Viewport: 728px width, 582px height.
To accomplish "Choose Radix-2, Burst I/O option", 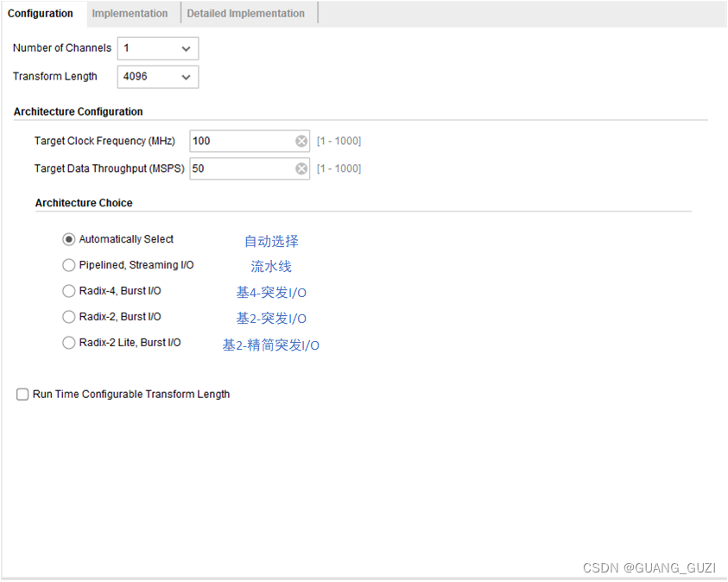I will pyautogui.click(x=68, y=317).
